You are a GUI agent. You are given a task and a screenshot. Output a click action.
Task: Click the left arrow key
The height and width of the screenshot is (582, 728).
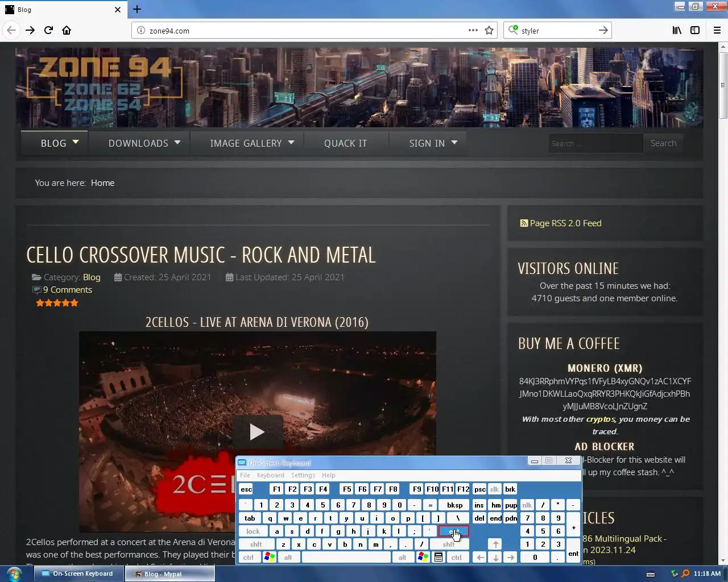(x=480, y=558)
